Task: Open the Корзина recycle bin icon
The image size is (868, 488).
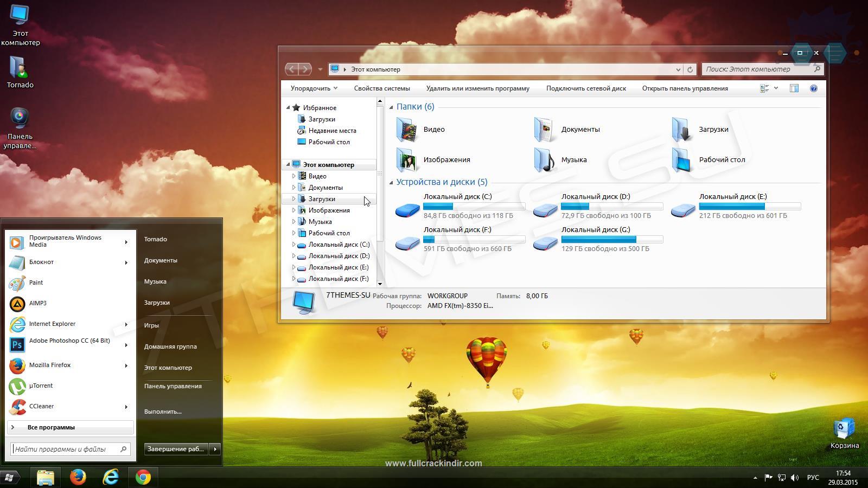Action: coord(844,433)
